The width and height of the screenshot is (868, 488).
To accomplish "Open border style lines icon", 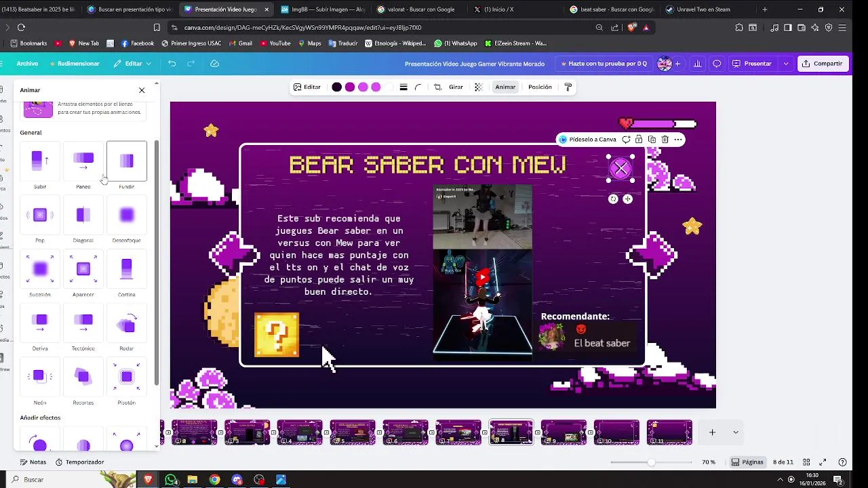I will [x=403, y=87].
